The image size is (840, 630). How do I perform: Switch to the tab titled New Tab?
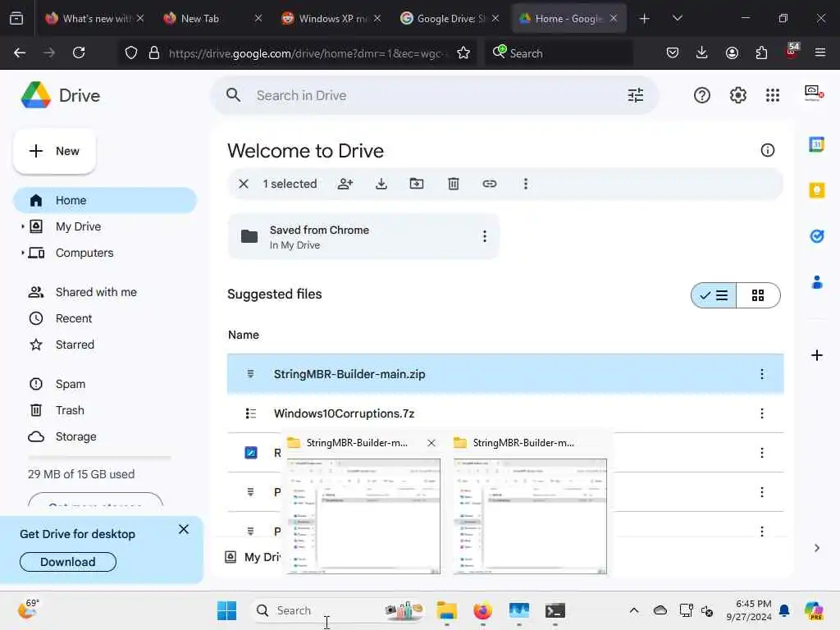click(213, 18)
